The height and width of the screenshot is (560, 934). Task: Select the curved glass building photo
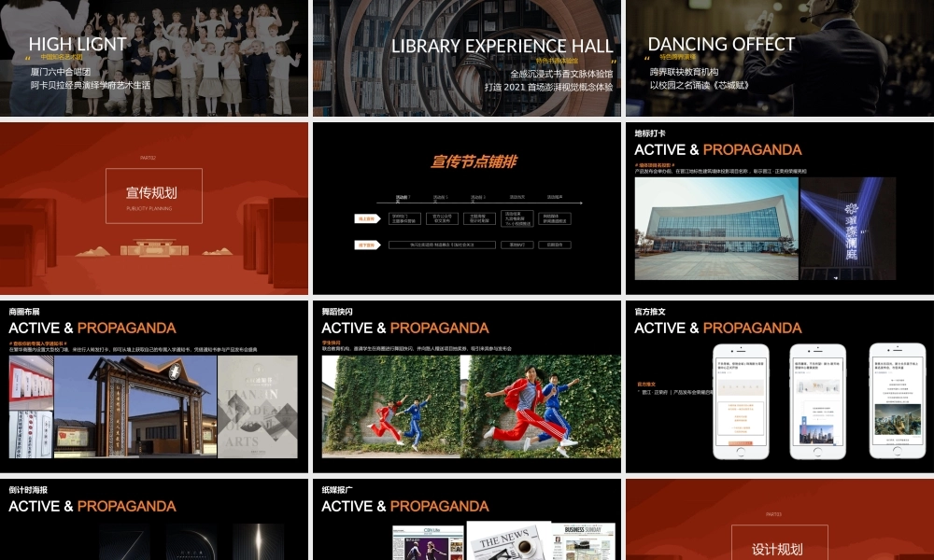click(716, 229)
